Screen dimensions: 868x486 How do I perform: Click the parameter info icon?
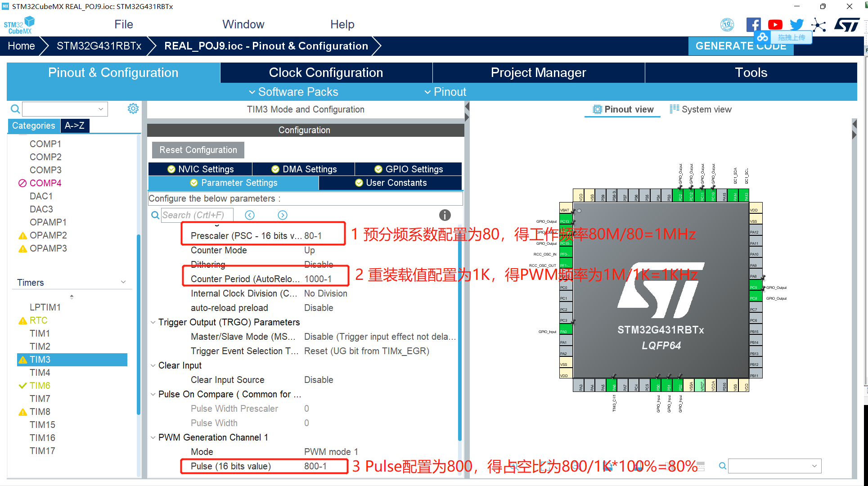[x=445, y=215]
